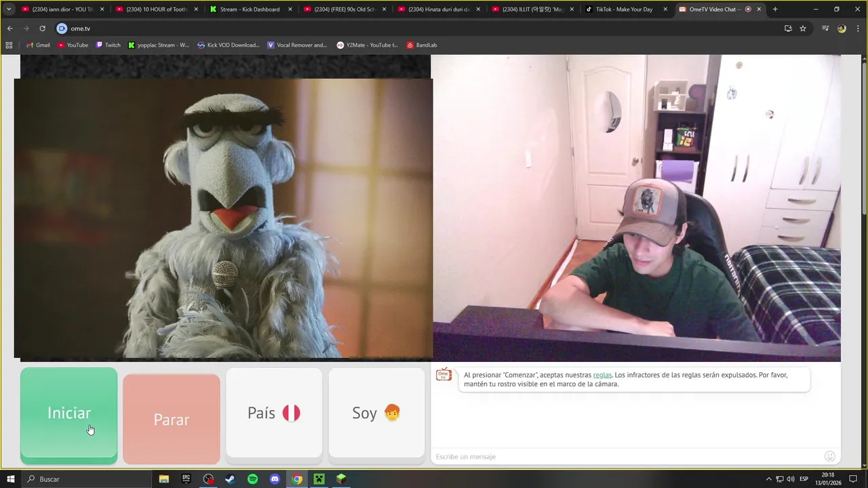
Task: Click the Parar button to stop chat
Action: [172, 420]
